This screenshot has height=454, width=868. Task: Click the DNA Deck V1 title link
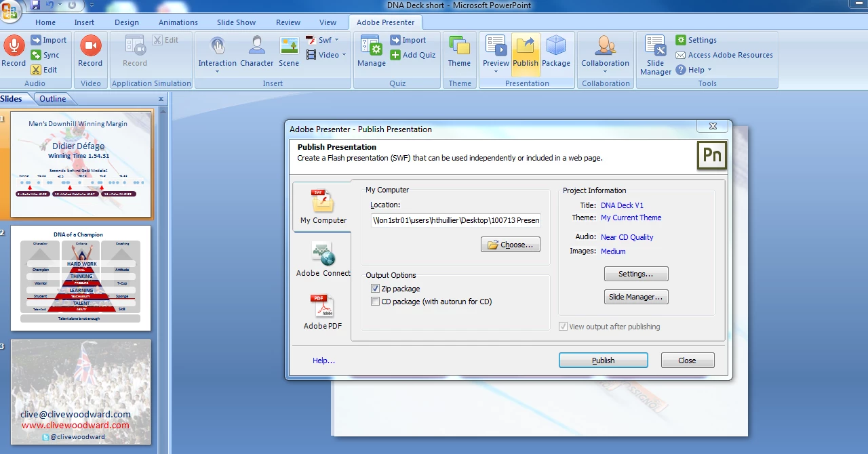pos(622,205)
